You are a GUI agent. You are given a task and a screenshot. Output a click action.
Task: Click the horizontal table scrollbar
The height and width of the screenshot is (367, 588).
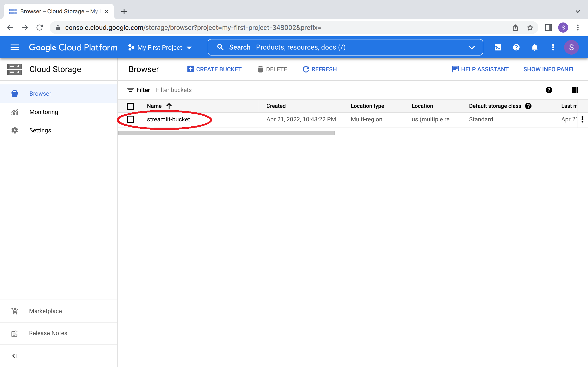(x=226, y=133)
